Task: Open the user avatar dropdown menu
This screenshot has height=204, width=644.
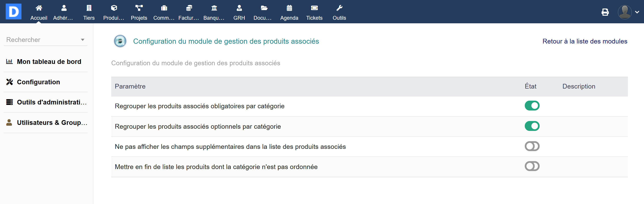Action: tap(628, 12)
